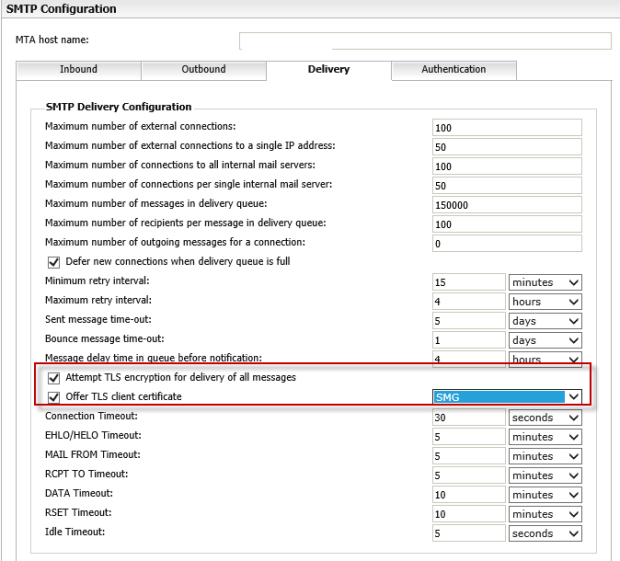Viewport: 620px width, 561px height.
Task: Open Bounce message time-out units dropdown
Action: (545, 340)
